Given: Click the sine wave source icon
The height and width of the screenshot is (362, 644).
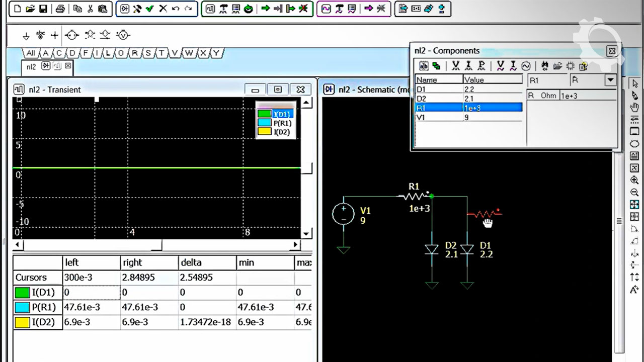Looking at the screenshot, I should [525, 66].
